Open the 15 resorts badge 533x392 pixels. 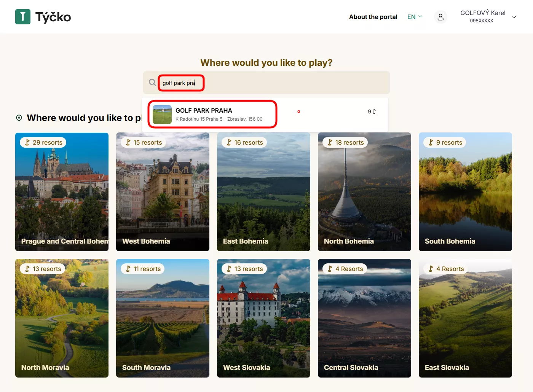click(x=144, y=142)
